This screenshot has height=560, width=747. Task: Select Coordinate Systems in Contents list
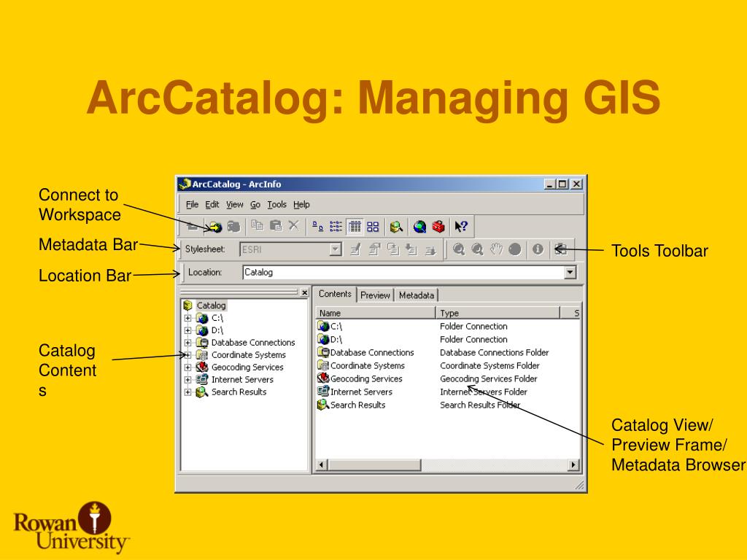pos(368,366)
